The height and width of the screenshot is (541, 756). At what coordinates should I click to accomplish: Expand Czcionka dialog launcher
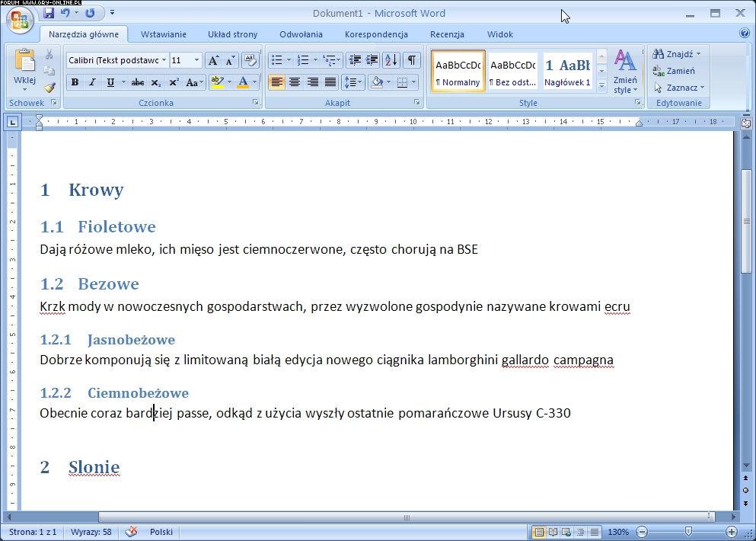coord(256,102)
